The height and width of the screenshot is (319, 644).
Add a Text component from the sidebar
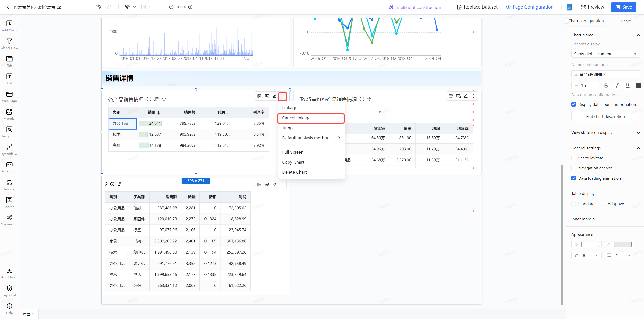pos(9,79)
